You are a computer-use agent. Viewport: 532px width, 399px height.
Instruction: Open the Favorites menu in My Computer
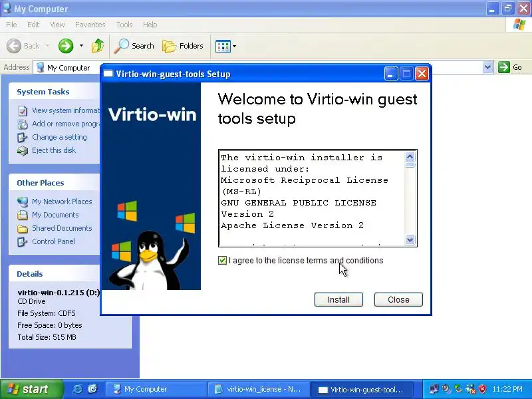(90, 25)
